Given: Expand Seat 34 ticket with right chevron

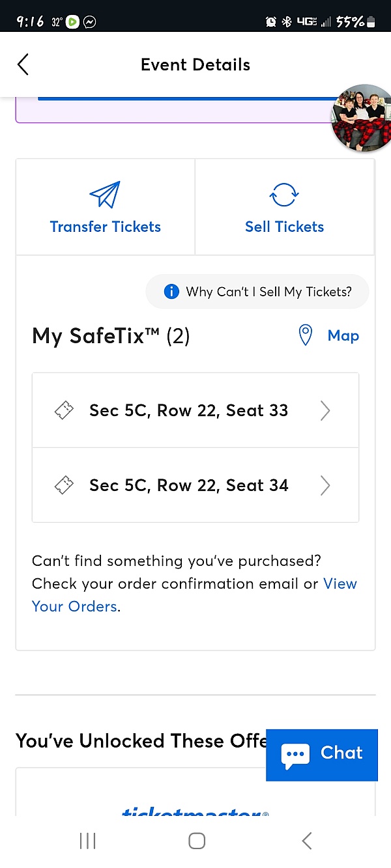Looking at the screenshot, I should (x=325, y=485).
